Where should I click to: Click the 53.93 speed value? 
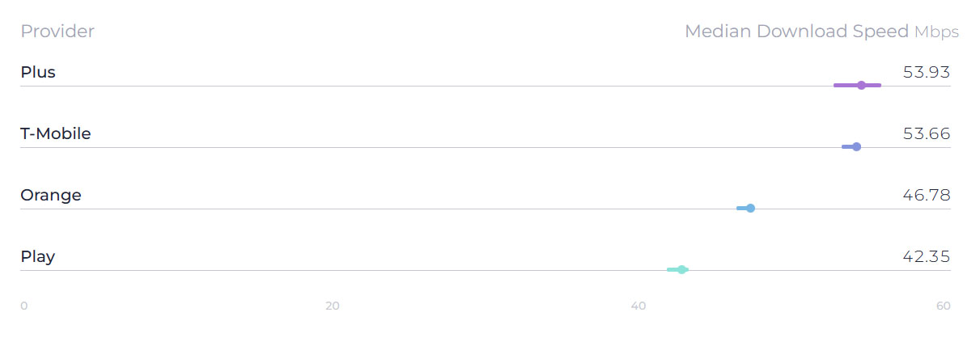click(x=927, y=72)
